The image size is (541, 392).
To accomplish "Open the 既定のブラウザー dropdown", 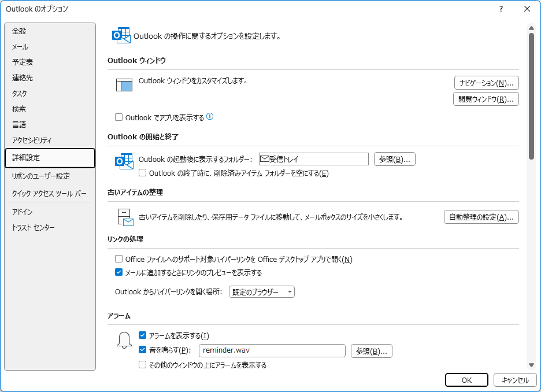I will [x=262, y=292].
